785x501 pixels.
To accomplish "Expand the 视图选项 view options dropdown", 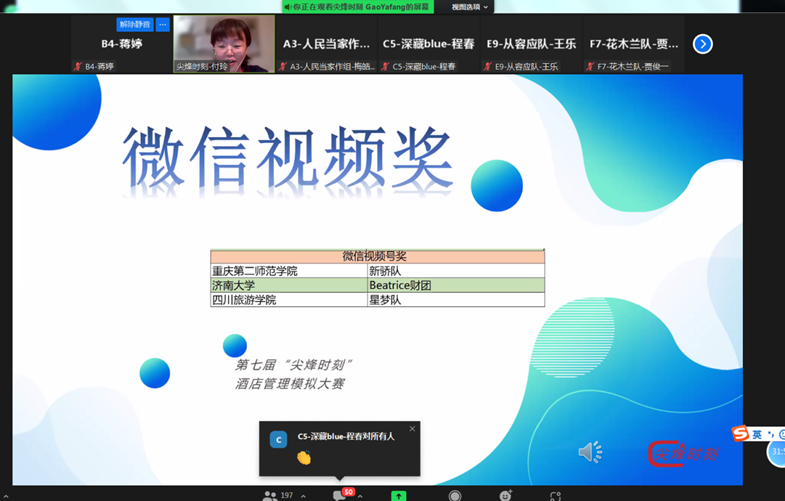I will click(470, 7).
